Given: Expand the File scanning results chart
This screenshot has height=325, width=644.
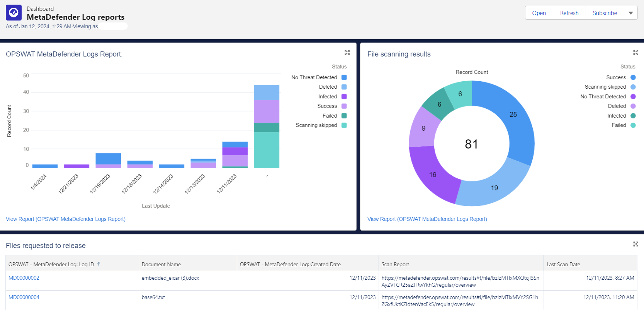Looking at the screenshot, I should pos(636,53).
